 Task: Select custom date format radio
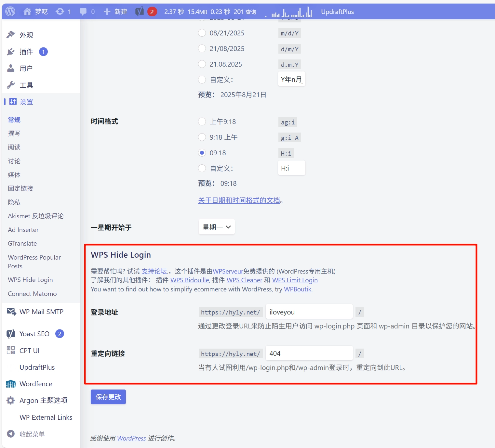pyautogui.click(x=202, y=80)
